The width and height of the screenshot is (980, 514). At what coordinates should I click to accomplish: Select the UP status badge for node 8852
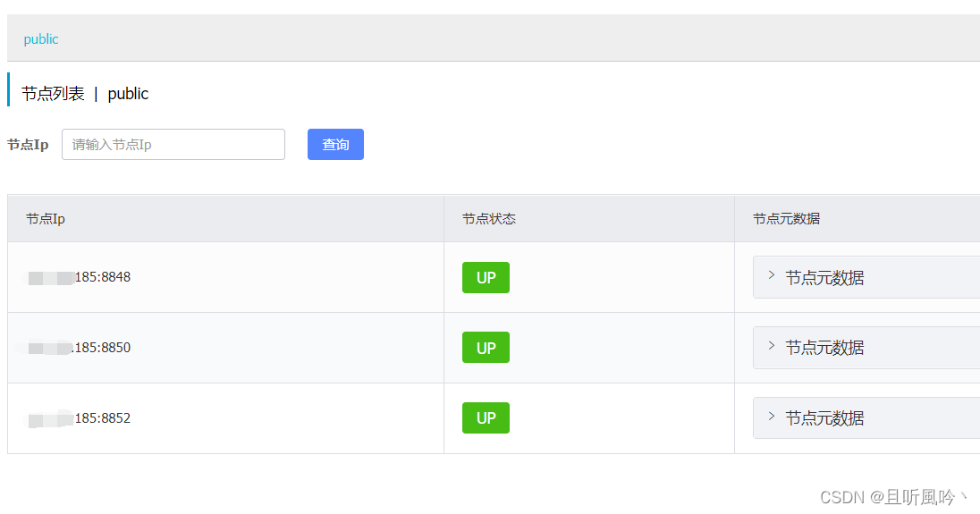tap(486, 418)
